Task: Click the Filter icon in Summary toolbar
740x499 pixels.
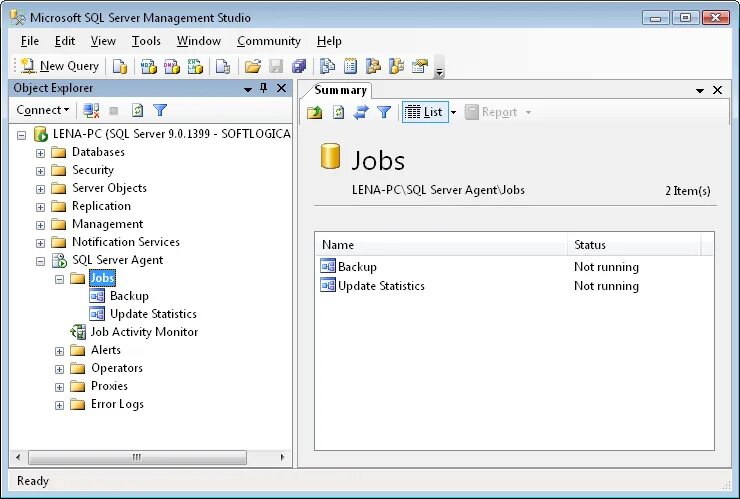Action: coord(384,112)
